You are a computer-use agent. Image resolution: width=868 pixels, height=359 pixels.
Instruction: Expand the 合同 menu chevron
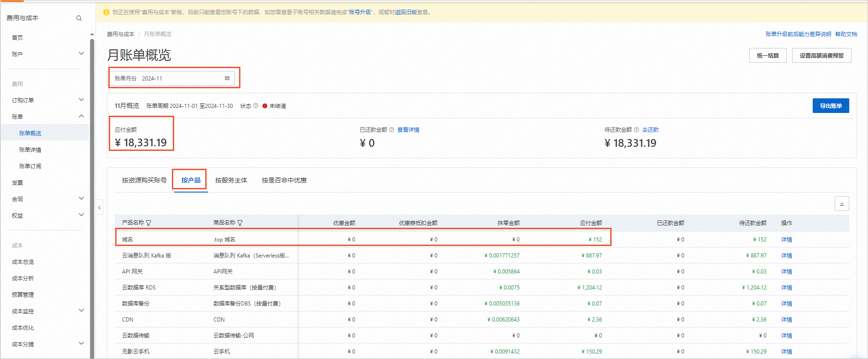tap(81, 198)
